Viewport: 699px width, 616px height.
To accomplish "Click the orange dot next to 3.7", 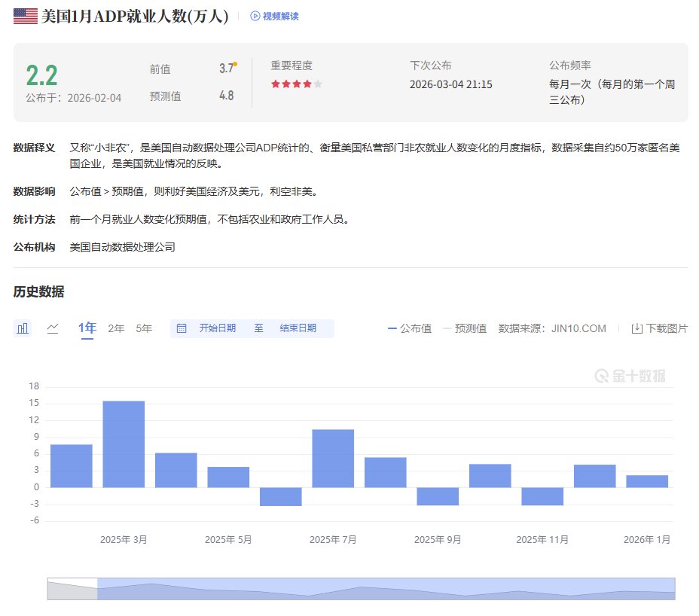I will (235, 65).
